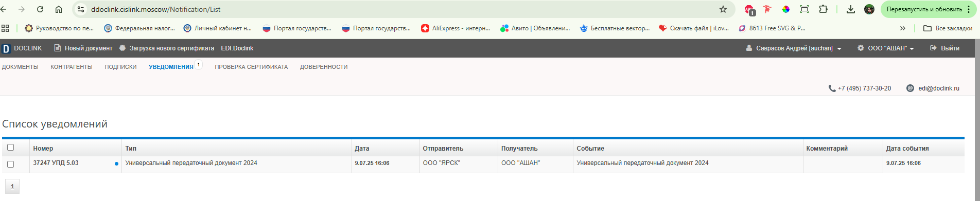This screenshot has width=980, height=201.
Task: Open the EDI.Doclink link
Action: tap(237, 48)
